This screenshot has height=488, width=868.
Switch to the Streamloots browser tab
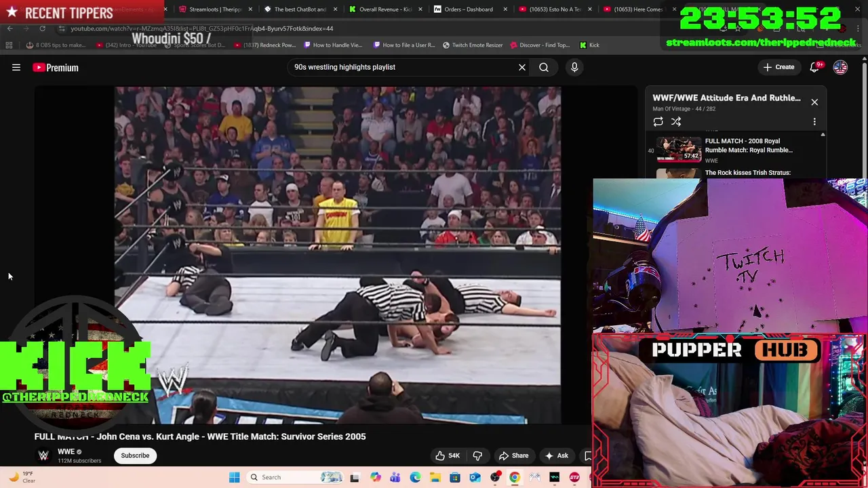[215, 9]
